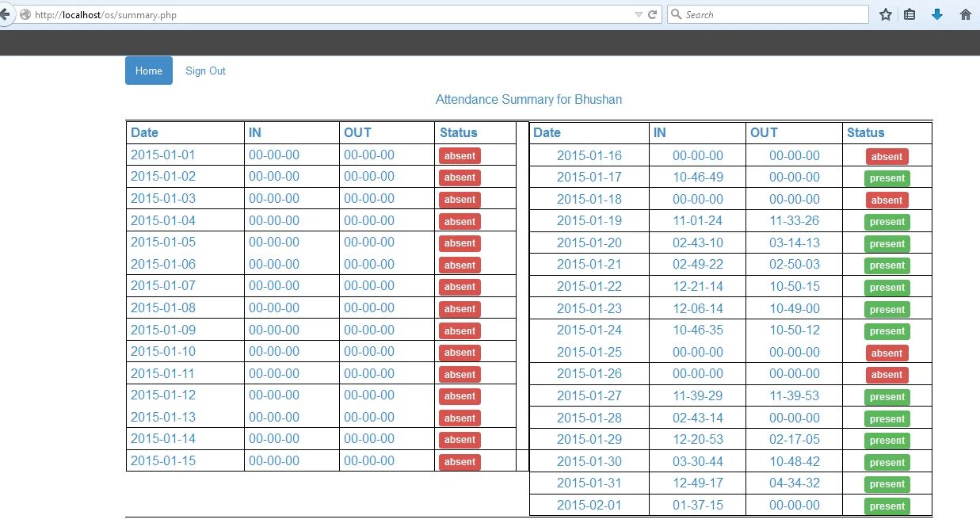
Task: Click the absent badge for 2015-01-15
Action: 459,462
